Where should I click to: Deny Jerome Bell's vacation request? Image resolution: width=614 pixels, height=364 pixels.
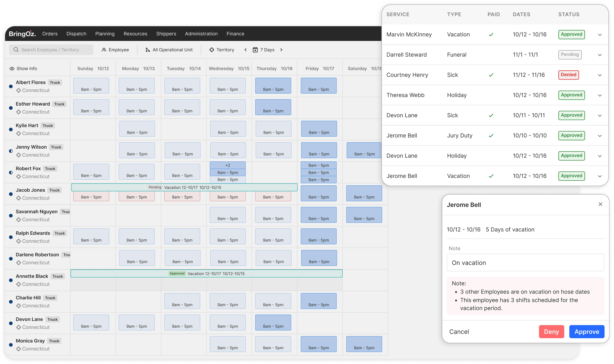point(551,332)
